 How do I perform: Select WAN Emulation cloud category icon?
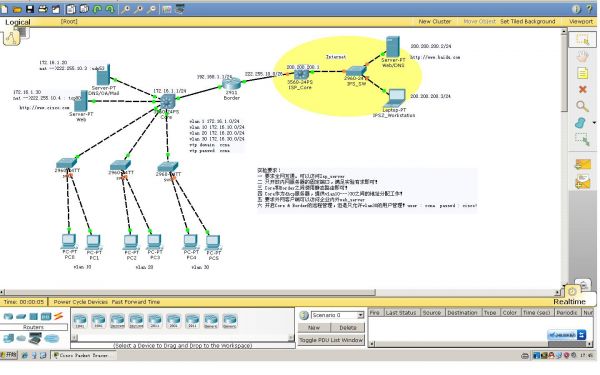21,339
